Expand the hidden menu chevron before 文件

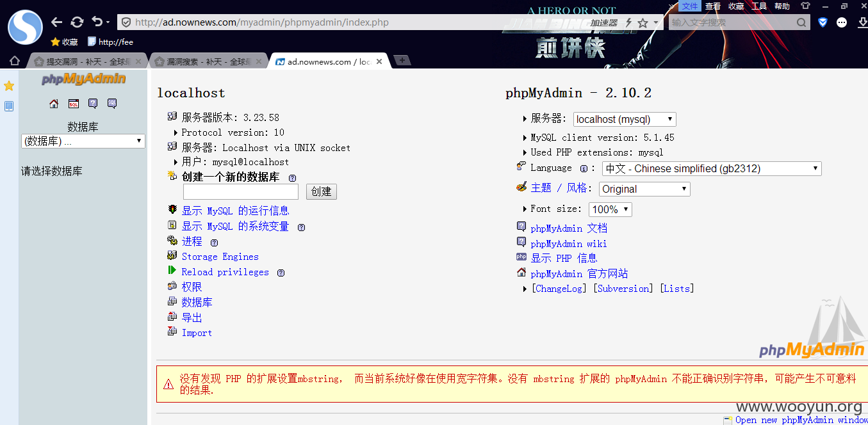(x=672, y=6)
